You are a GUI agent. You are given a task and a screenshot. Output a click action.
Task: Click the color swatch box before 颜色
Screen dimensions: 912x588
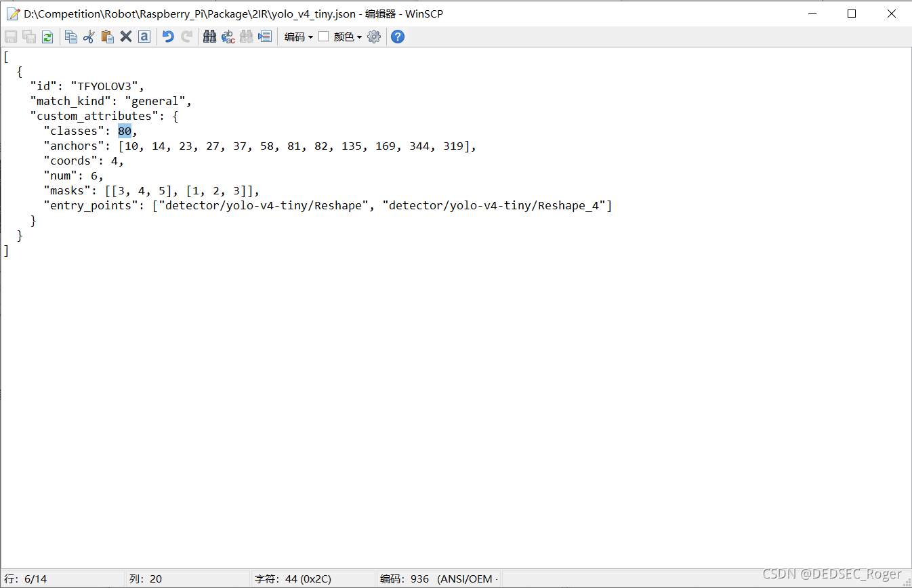pyautogui.click(x=324, y=37)
